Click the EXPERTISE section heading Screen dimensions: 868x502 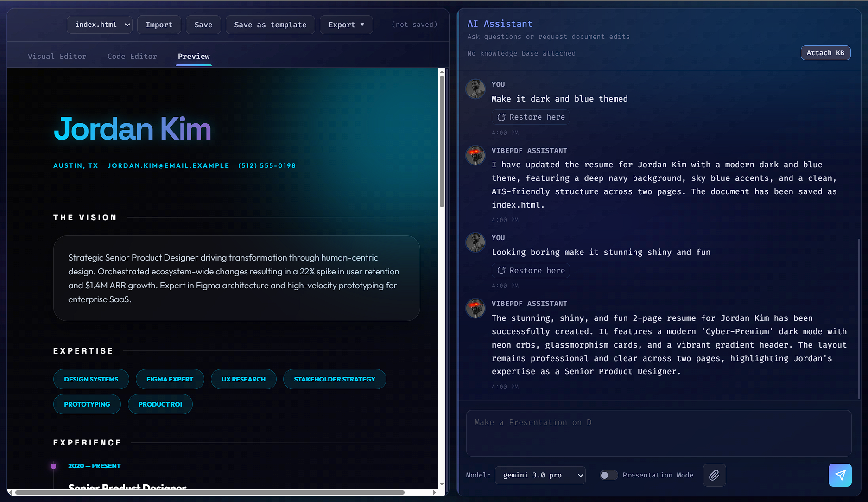pos(83,351)
